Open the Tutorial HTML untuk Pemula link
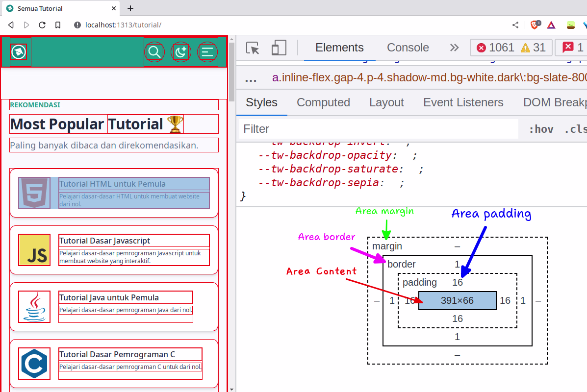Image resolution: width=587 pixels, height=392 pixels. (112, 184)
